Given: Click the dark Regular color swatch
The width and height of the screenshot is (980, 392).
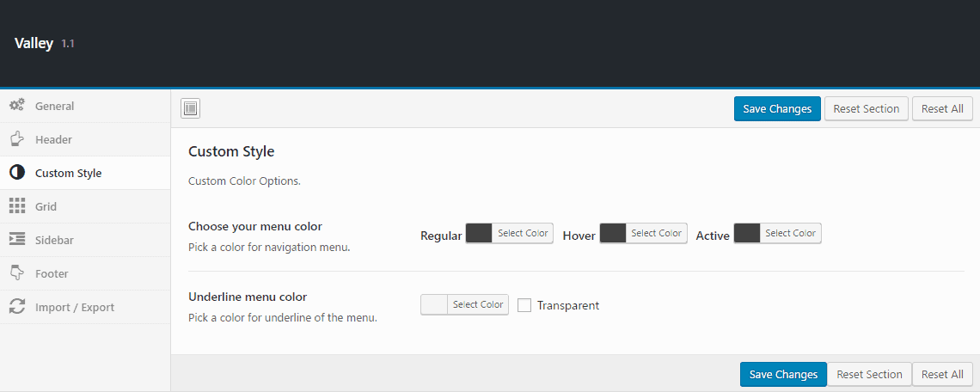Looking at the screenshot, I should point(479,233).
